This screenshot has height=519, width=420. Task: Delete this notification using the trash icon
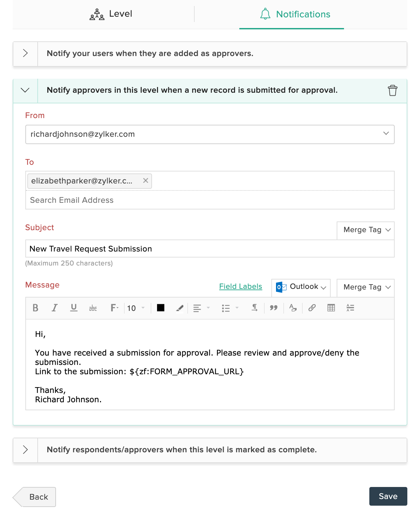point(392,90)
